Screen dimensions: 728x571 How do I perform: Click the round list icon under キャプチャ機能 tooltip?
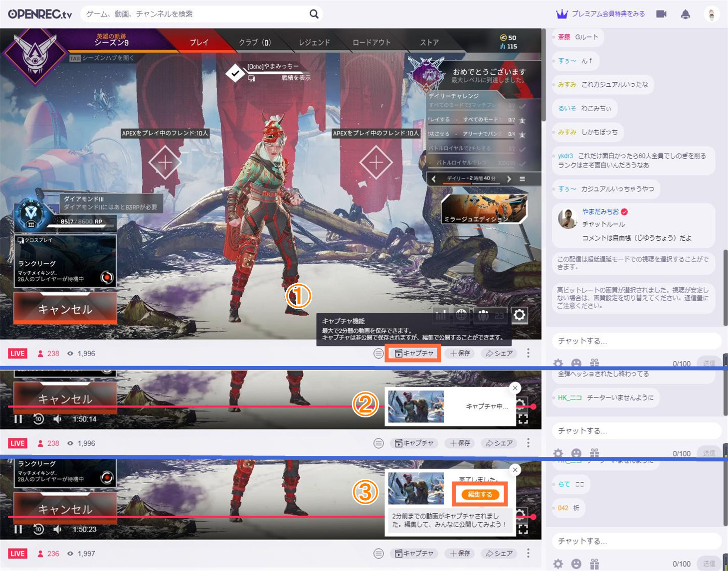pos(378,354)
